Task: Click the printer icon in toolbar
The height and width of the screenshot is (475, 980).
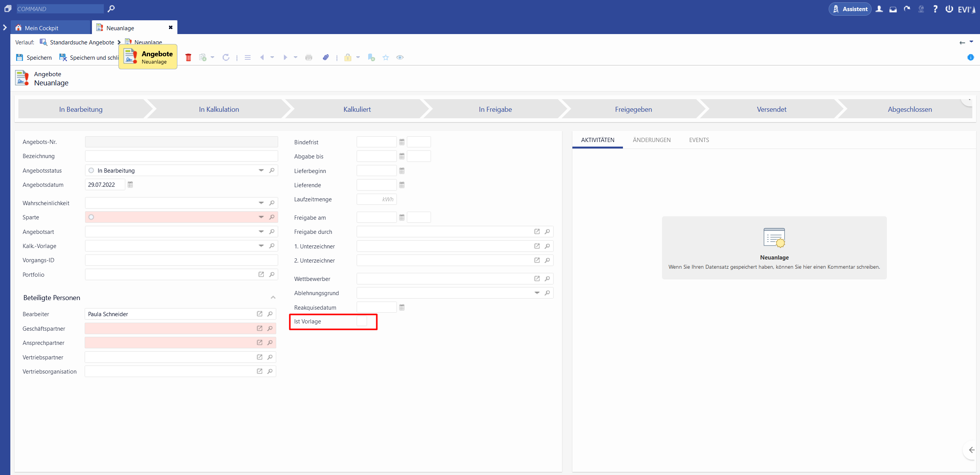Action: [x=309, y=57]
